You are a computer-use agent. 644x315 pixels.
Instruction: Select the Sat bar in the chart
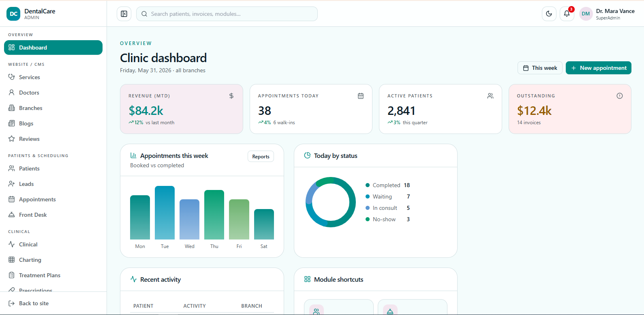click(264, 224)
